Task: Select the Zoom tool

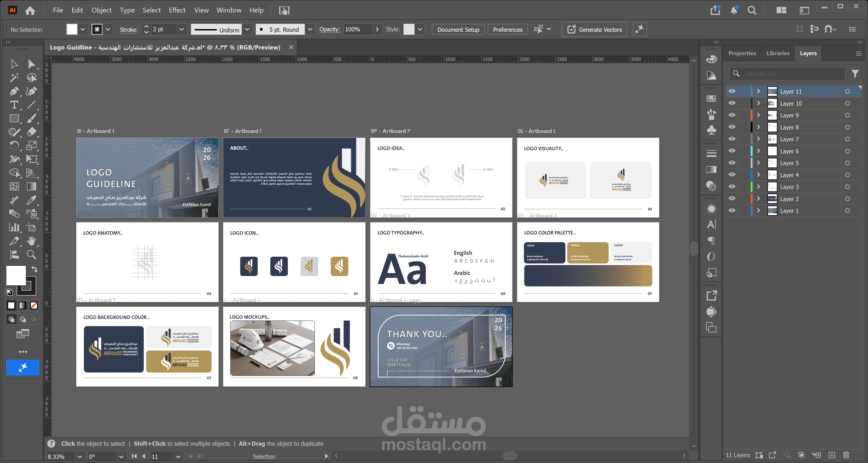Action: pyautogui.click(x=31, y=255)
